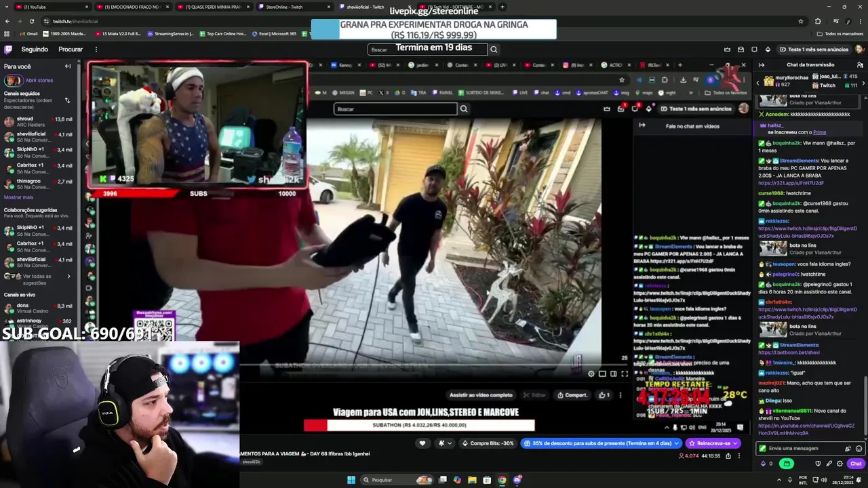Collapse the stream chat panel
868x488 pixels.
pos(762,65)
